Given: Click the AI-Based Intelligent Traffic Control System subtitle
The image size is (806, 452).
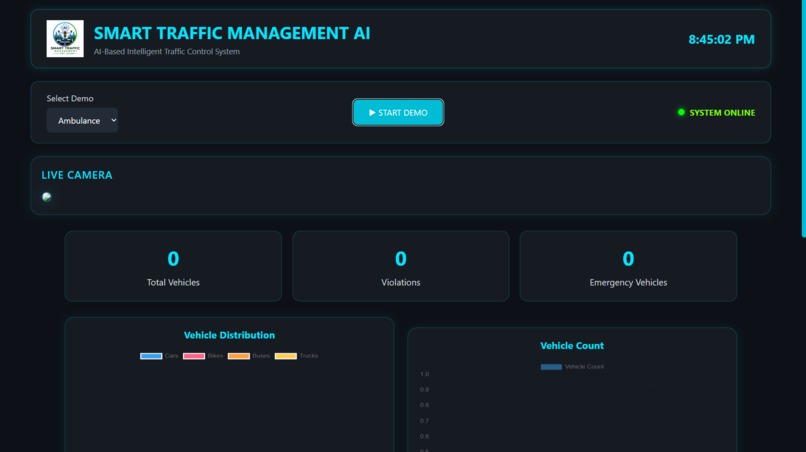Looking at the screenshot, I should click(x=167, y=51).
